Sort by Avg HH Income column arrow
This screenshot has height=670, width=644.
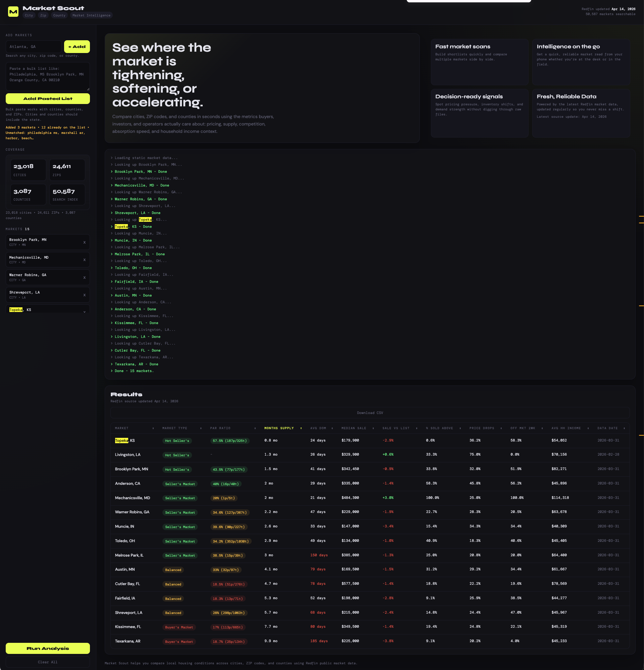[588, 428]
